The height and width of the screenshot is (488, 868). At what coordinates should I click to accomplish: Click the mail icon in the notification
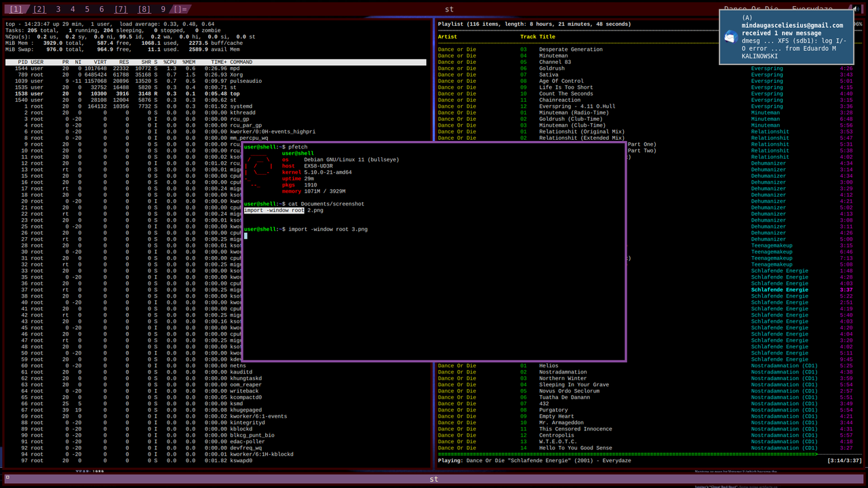point(730,37)
